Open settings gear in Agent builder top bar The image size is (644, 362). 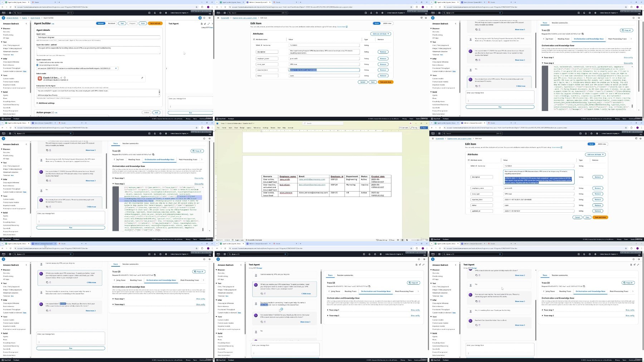[x=166, y=13]
